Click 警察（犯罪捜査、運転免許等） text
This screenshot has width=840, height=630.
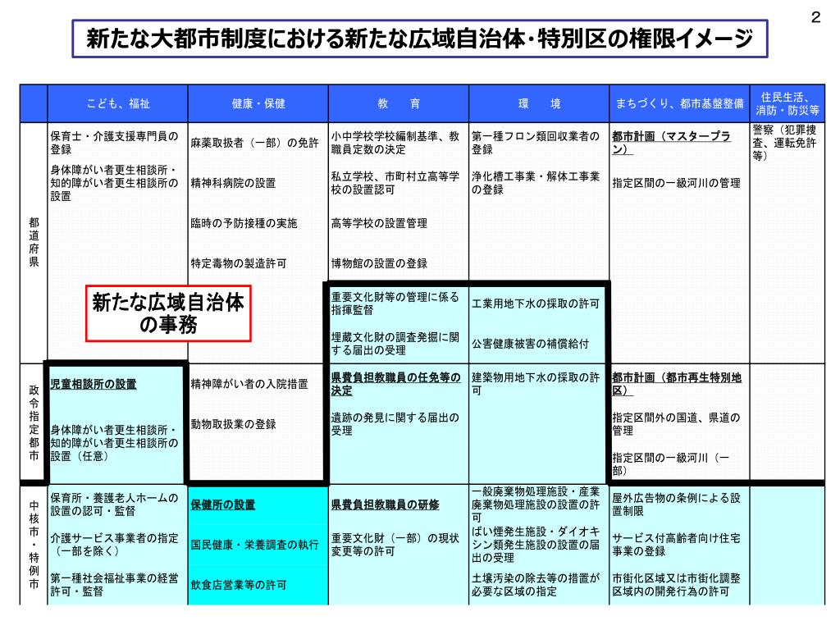click(x=785, y=143)
